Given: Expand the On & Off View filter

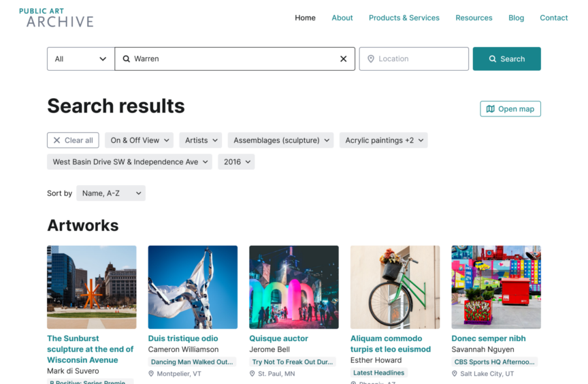Looking at the screenshot, I should pyautogui.click(x=139, y=140).
